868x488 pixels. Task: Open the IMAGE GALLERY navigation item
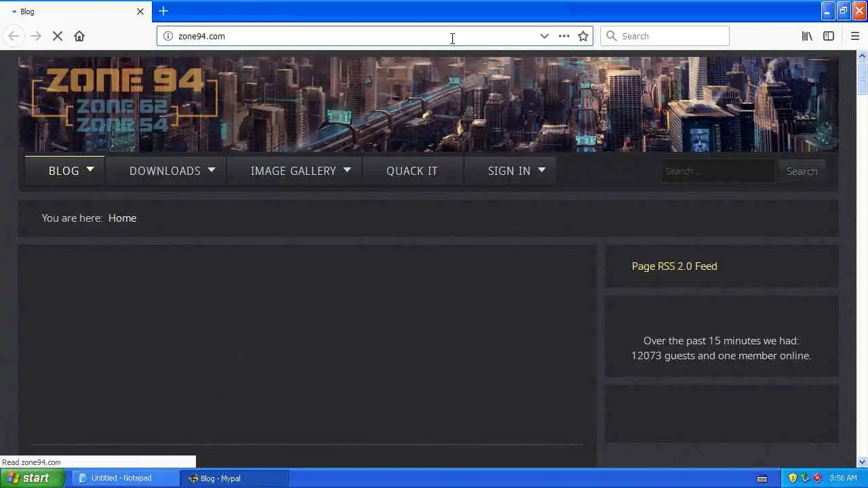[293, 171]
